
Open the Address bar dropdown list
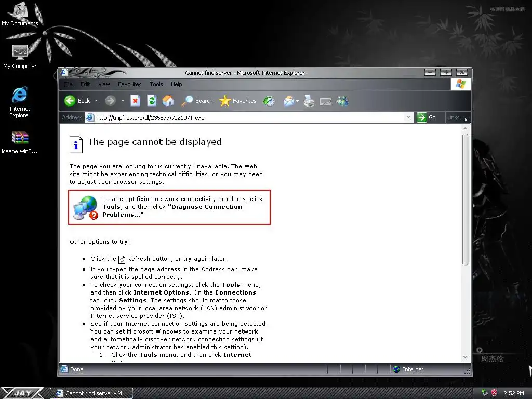click(408, 118)
